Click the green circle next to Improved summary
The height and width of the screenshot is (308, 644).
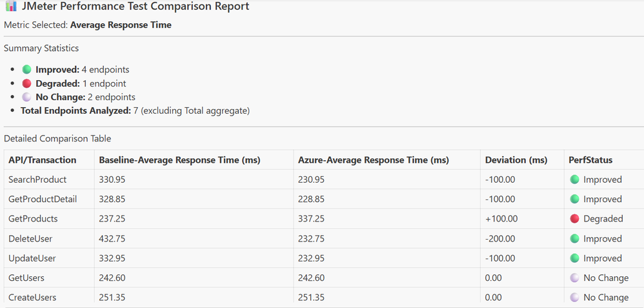[x=26, y=70]
